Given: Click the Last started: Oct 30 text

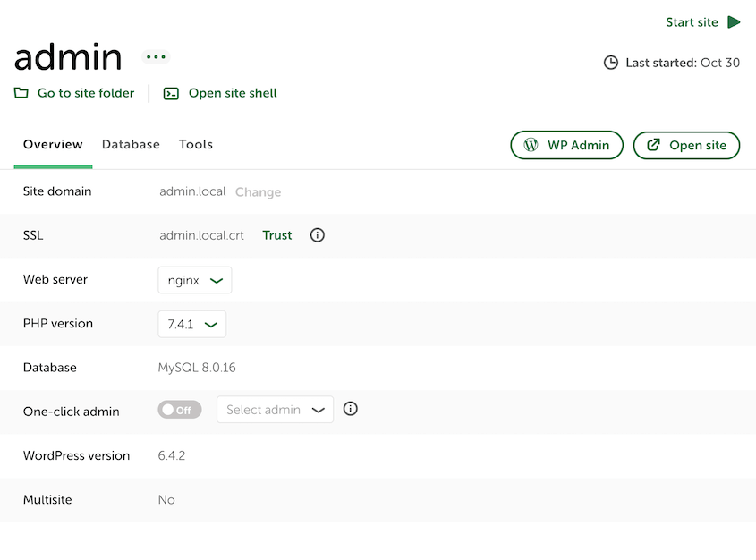Looking at the screenshot, I should point(683,63).
